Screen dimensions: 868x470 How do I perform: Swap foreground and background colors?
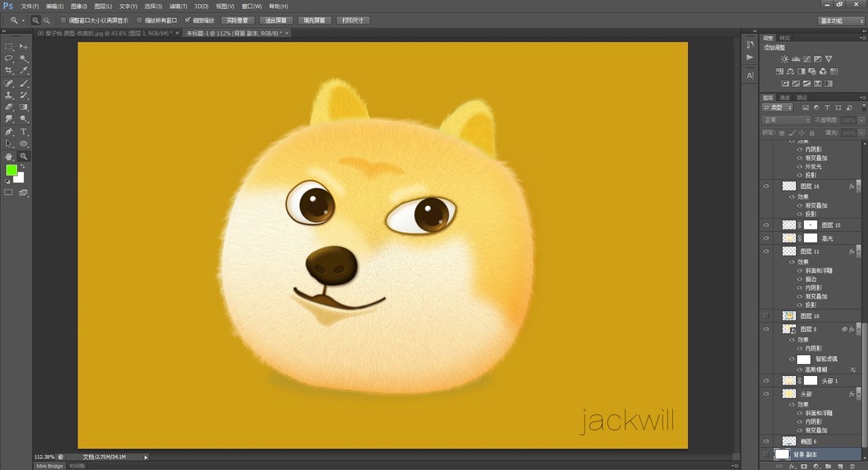coord(22,167)
